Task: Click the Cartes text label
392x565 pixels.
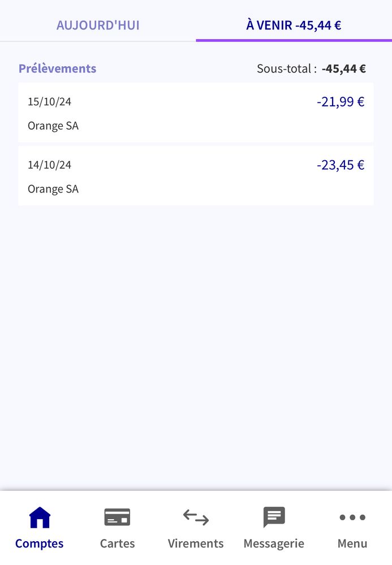Action: pyautogui.click(x=117, y=543)
